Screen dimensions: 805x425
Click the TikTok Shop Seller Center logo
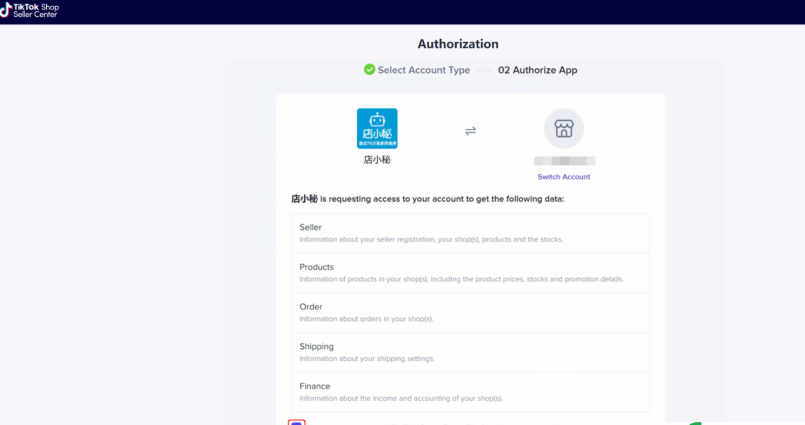click(30, 10)
